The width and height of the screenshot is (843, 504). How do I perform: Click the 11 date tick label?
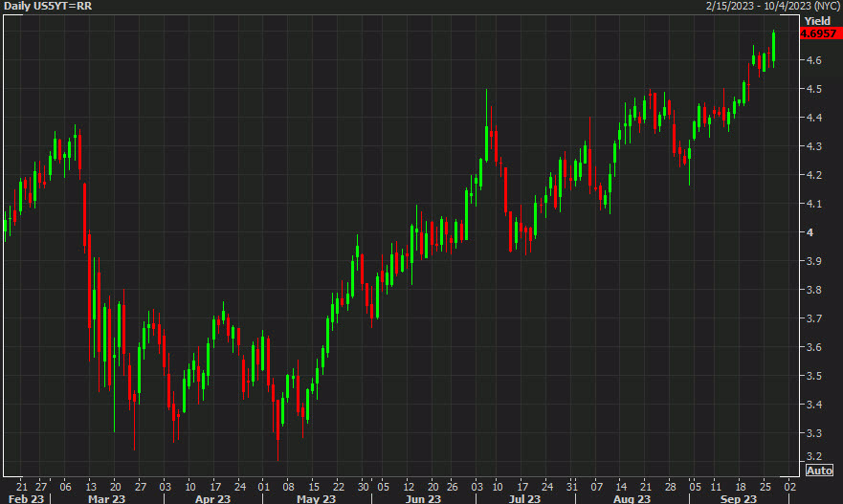(716, 487)
